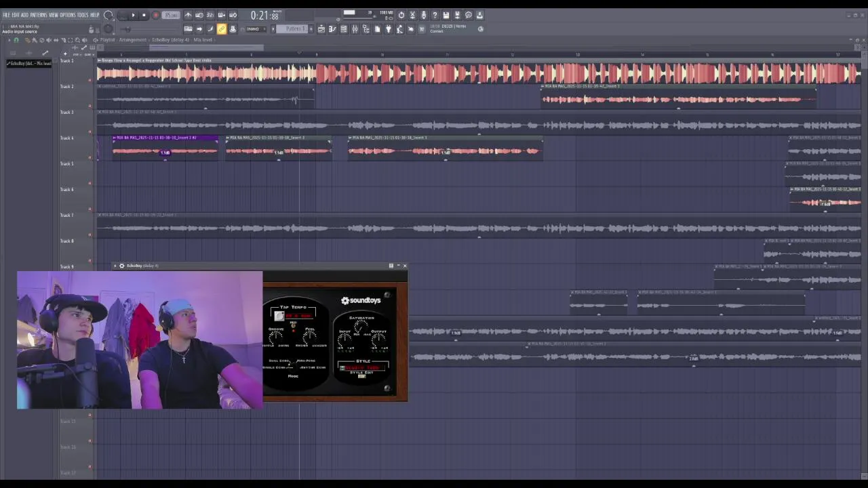Open the VIEW menu
Viewport: 868px width, 488px height.
(x=54, y=15)
